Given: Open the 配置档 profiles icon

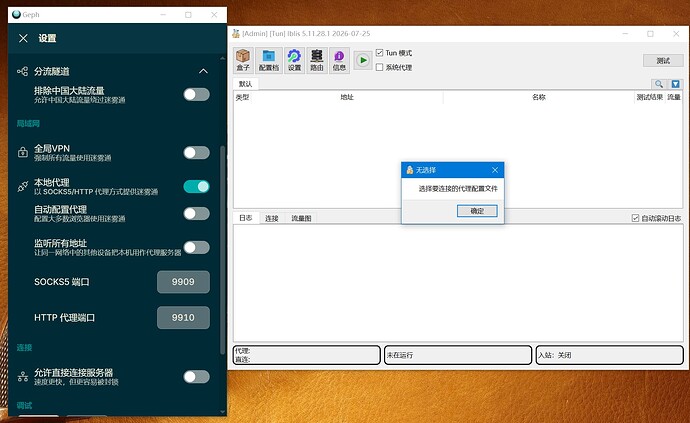Looking at the screenshot, I should tap(268, 60).
